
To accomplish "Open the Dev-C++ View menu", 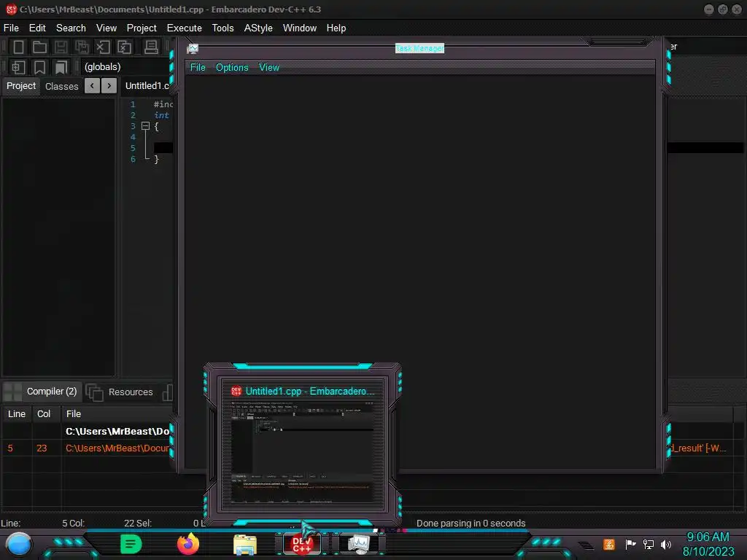I will tap(107, 28).
